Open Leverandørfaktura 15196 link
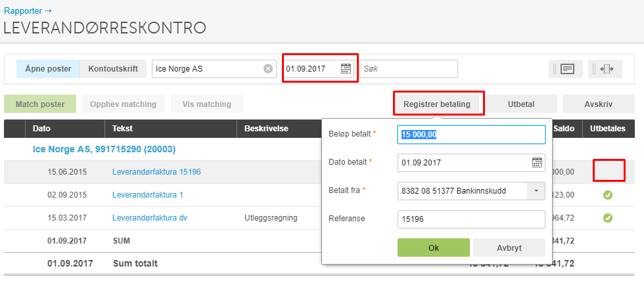The image size is (644, 281). click(x=156, y=172)
